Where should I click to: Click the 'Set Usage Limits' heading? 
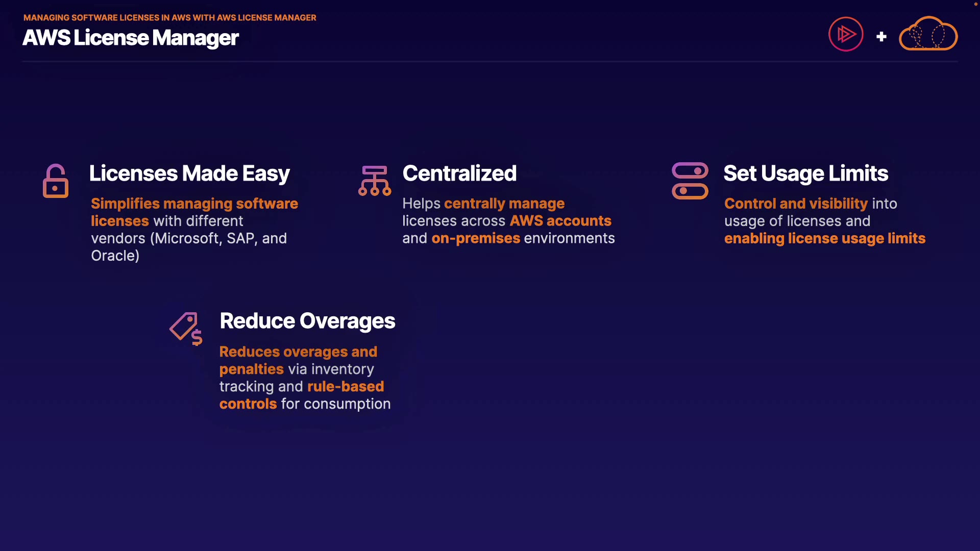pos(805,173)
